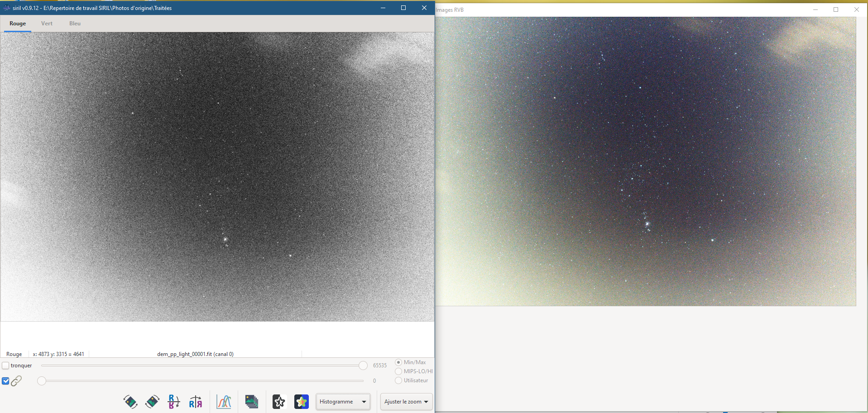868x413 pixels.
Task: Flip the image vertically
Action: click(174, 402)
